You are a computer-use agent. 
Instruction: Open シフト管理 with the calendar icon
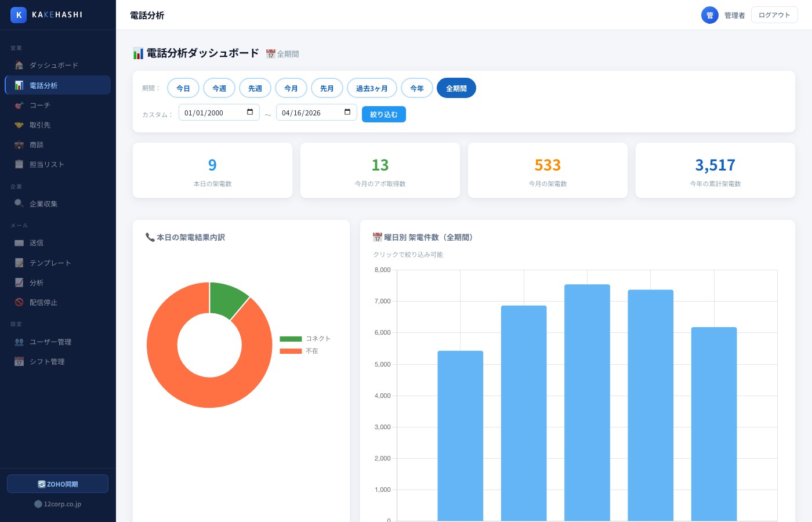(19, 361)
